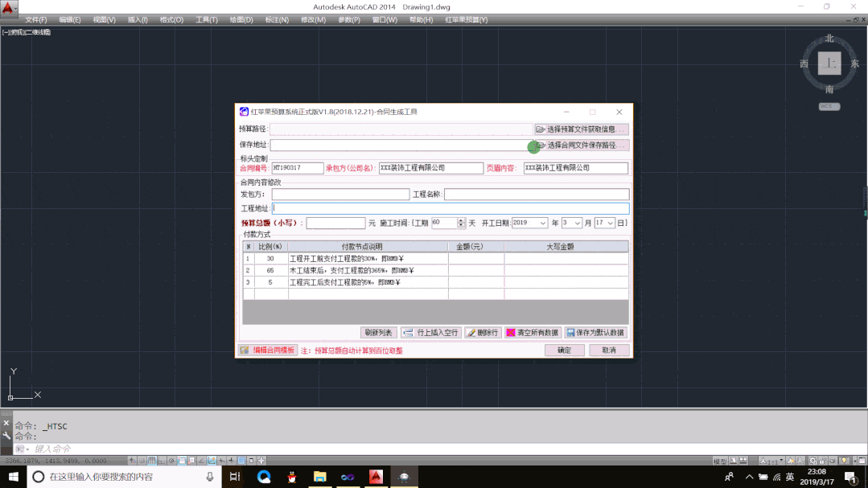Click the viewport label [-][俯视][二维线框]

click(27, 33)
